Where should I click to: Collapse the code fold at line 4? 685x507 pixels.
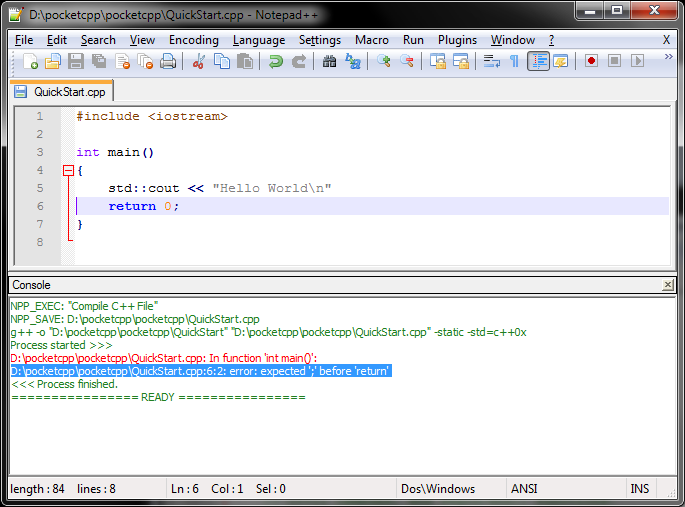(x=68, y=170)
